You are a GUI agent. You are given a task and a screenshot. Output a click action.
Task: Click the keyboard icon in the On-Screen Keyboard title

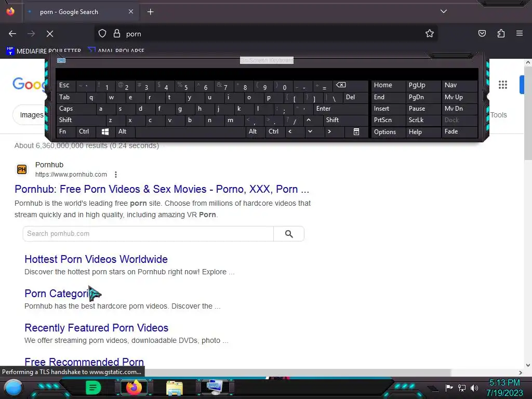pos(61,60)
